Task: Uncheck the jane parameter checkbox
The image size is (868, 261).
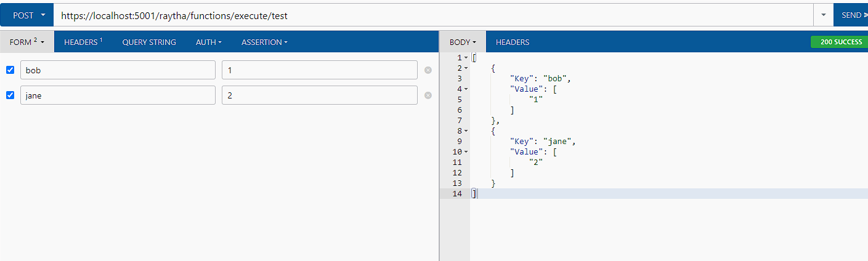Action: click(x=10, y=95)
